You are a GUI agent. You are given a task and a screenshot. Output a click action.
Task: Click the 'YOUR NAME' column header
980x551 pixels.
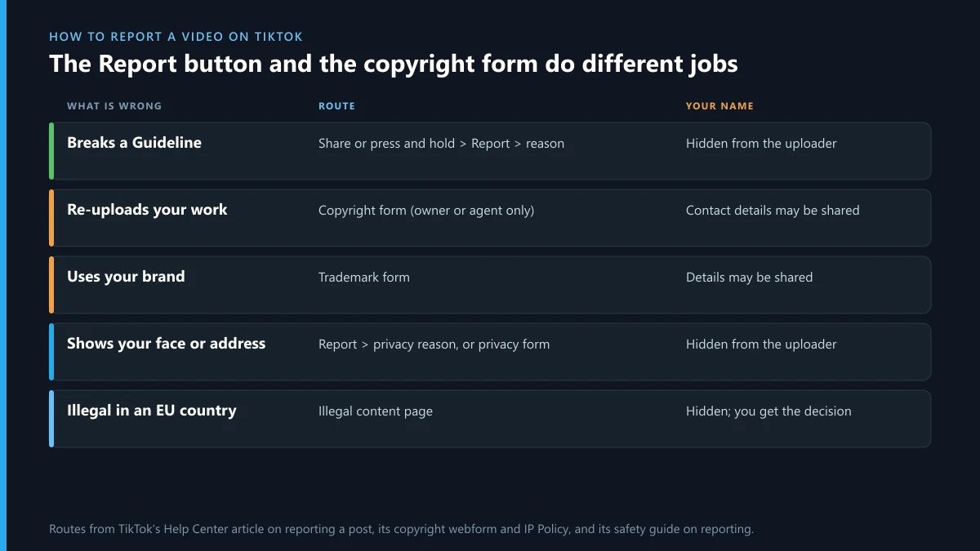[719, 106]
